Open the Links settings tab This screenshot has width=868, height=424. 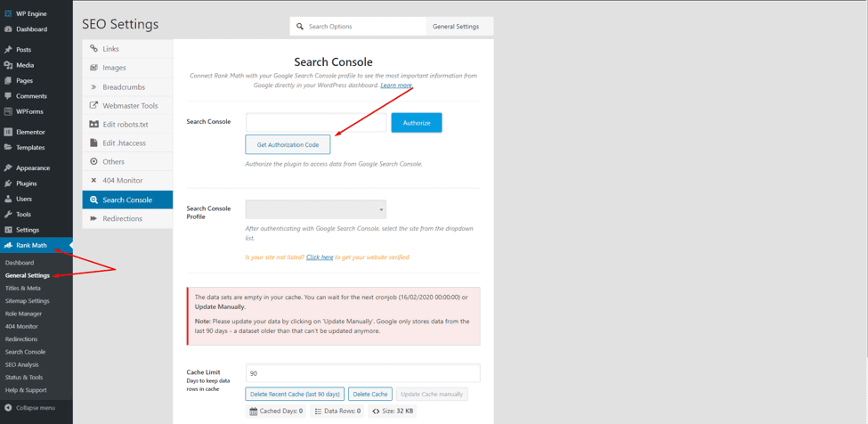click(x=127, y=49)
